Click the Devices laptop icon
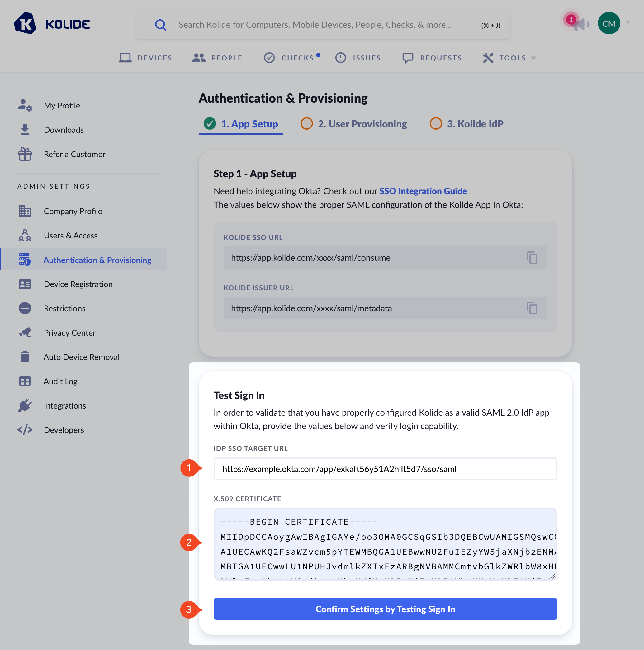The width and height of the screenshot is (644, 650). tap(125, 58)
